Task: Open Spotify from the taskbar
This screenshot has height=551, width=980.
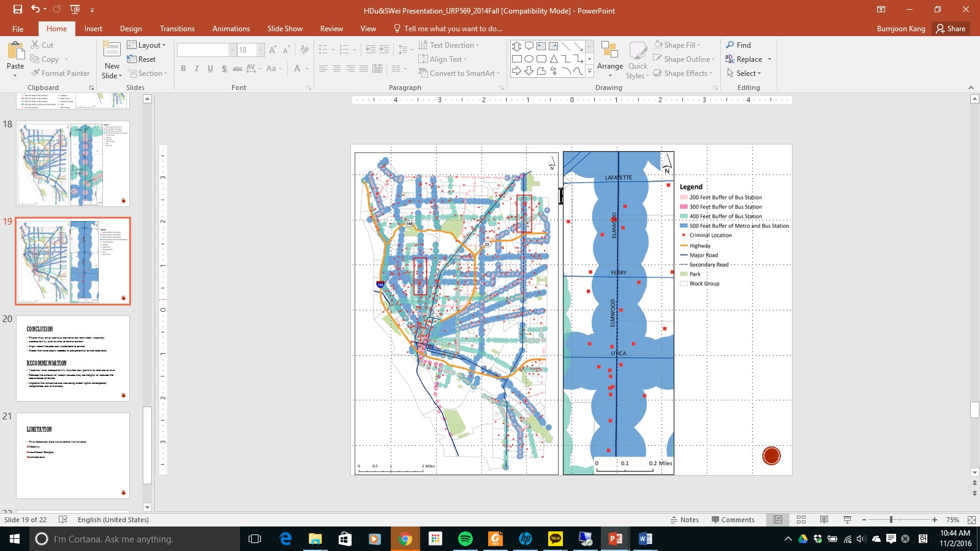Action: pyautogui.click(x=465, y=539)
